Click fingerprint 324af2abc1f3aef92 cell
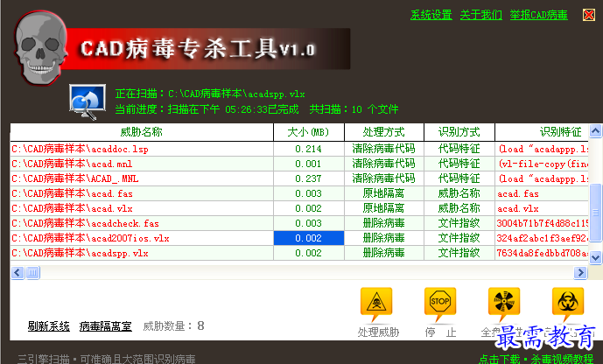The width and height of the screenshot is (603, 364). [542, 238]
